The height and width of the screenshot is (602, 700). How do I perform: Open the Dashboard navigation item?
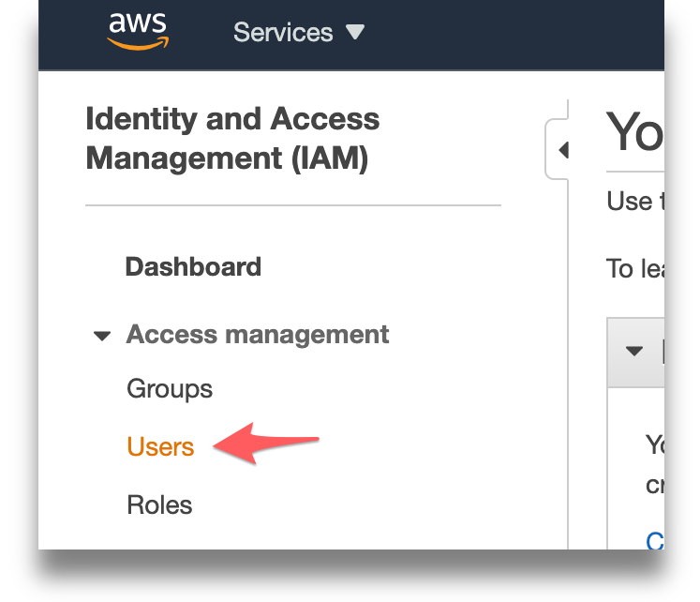tap(193, 267)
